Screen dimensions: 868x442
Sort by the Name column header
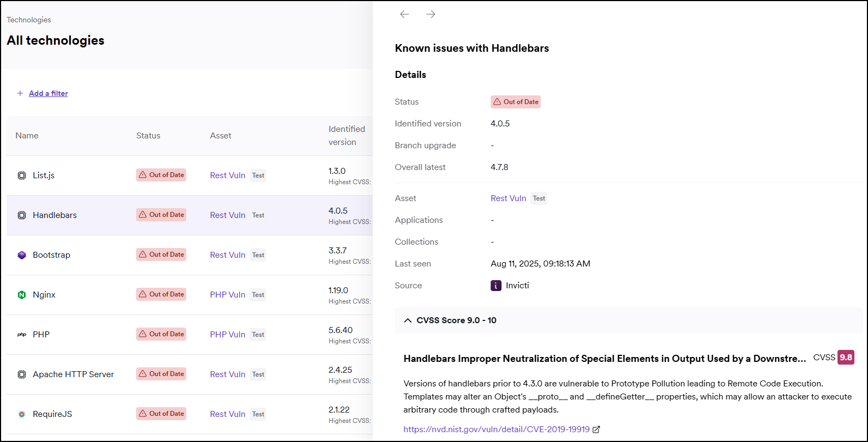pos(27,136)
